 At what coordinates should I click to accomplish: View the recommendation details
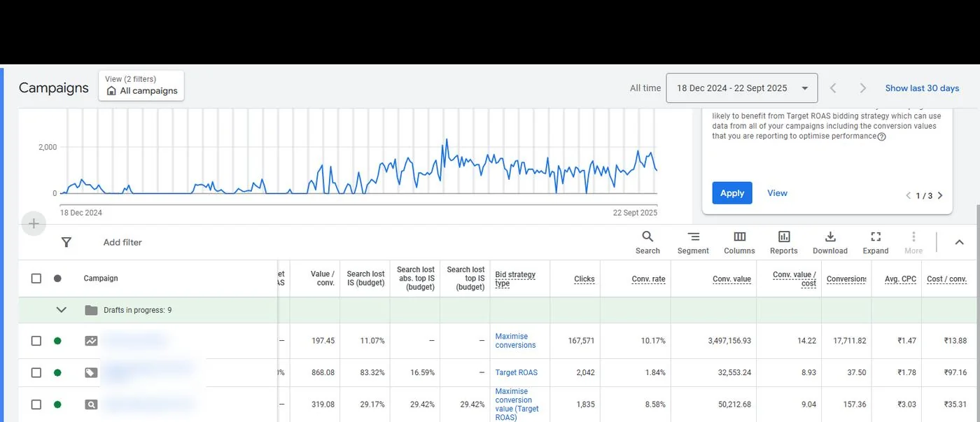[777, 193]
